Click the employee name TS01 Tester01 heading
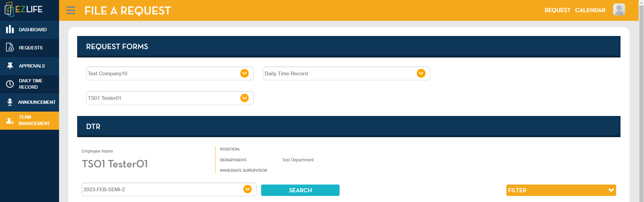Viewport: 644px width, 202px height. coord(115,164)
